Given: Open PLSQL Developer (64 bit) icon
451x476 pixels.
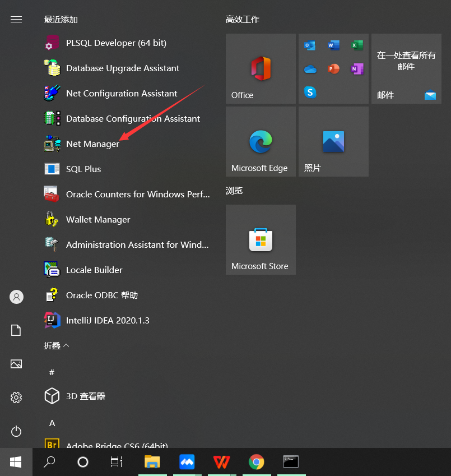Looking at the screenshot, I should [52, 43].
